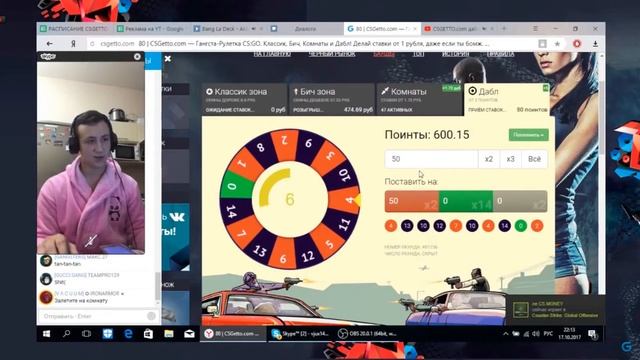640x360 pixels.
Task: Go back with the browser back arrow
Action: [x=49, y=44]
